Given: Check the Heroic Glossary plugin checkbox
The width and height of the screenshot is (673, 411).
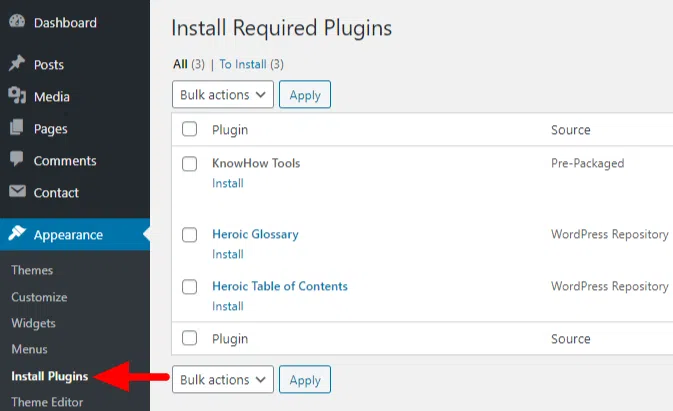Looking at the screenshot, I should click(x=189, y=235).
